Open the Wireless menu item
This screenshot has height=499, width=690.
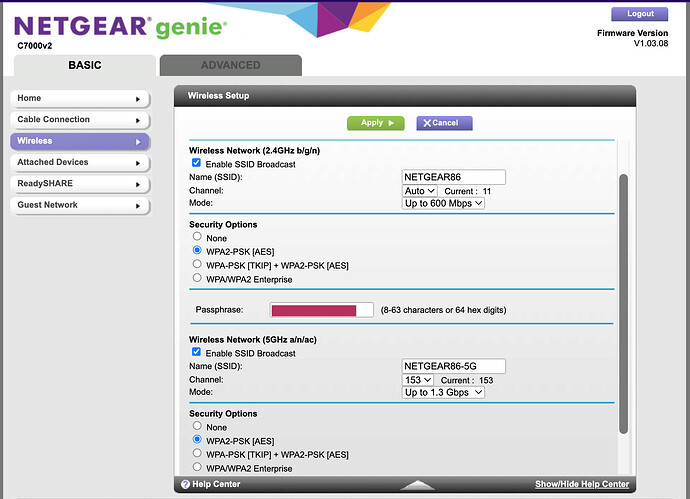click(80, 141)
